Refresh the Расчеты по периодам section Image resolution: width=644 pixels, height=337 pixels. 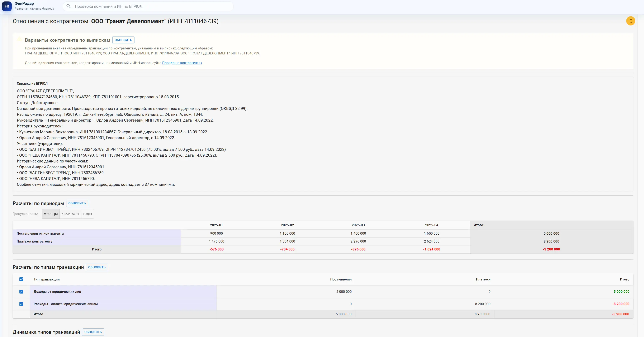(x=77, y=203)
